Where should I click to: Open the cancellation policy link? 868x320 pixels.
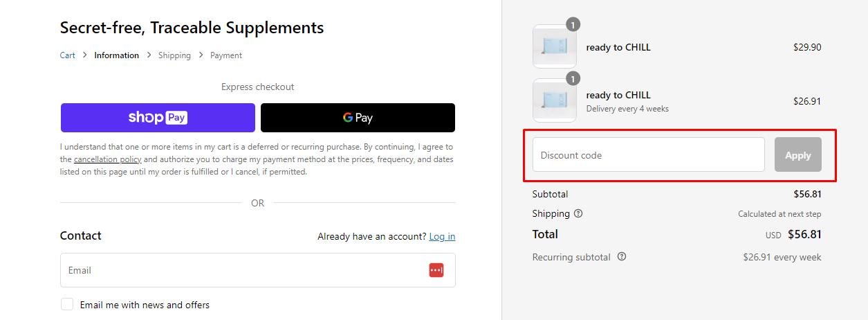pos(107,159)
